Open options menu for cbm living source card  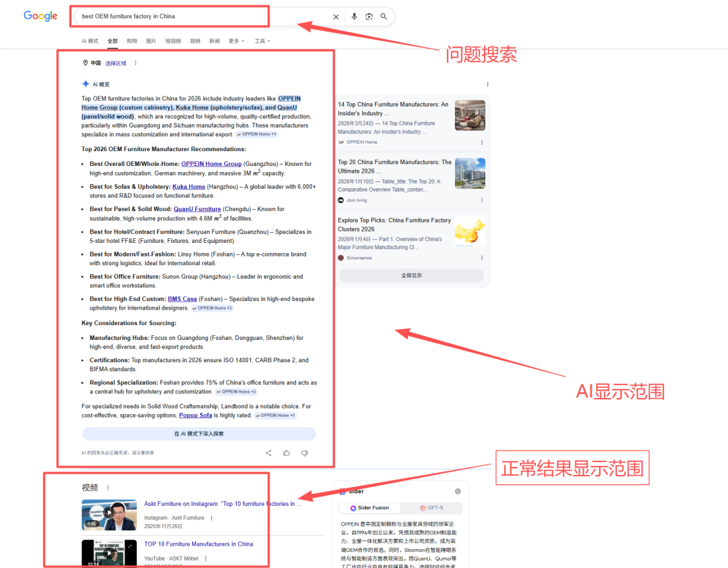click(481, 200)
